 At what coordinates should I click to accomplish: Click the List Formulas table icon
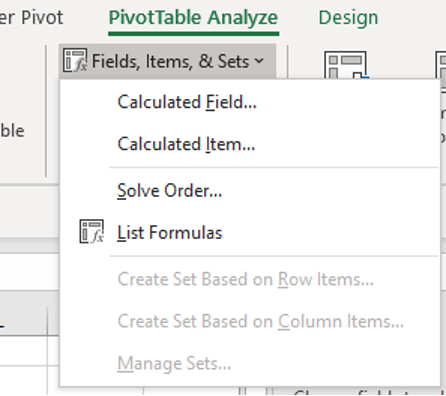click(91, 231)
